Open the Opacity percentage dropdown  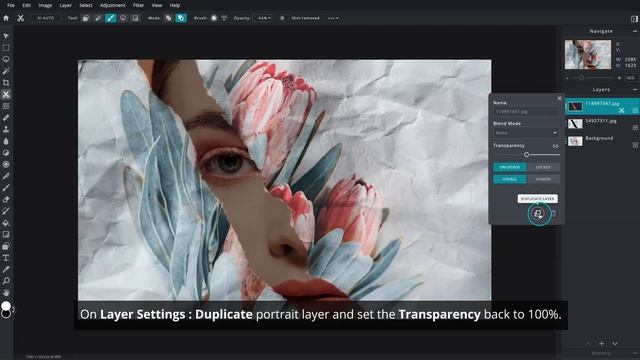pyautogui.click(x=264, y=18)
